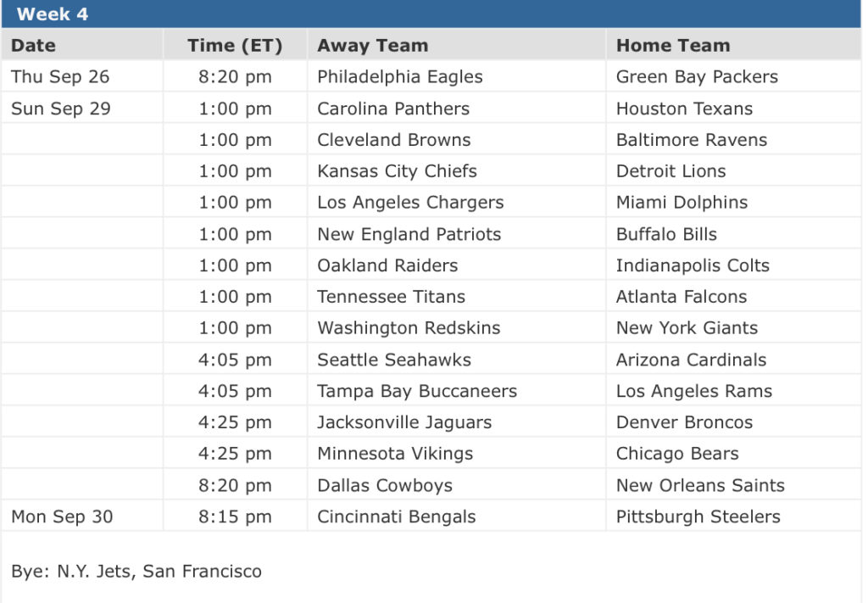Open Pittsburgh Steelers home team entry
The width and height of the screenshot is (868, 603).
698,516
